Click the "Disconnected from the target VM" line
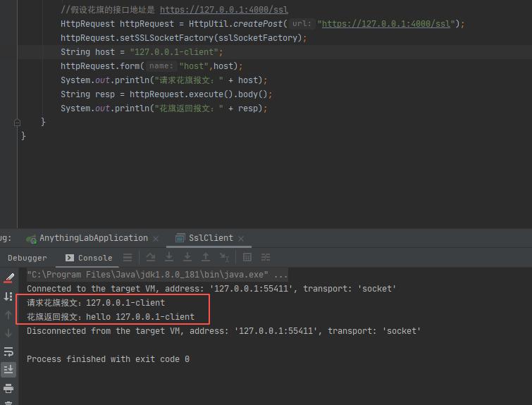532x405 pixels. coord(223,331)
